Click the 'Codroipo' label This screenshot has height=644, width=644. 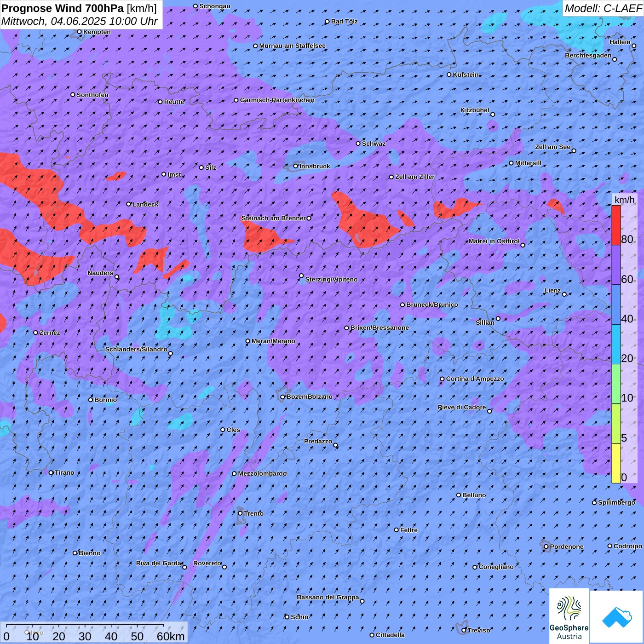628,546
